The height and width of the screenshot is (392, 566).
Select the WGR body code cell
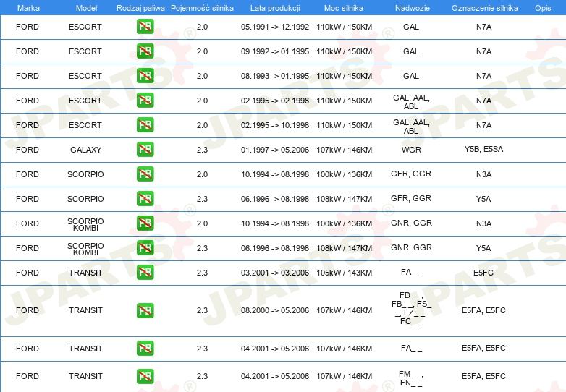pos(411,150)
